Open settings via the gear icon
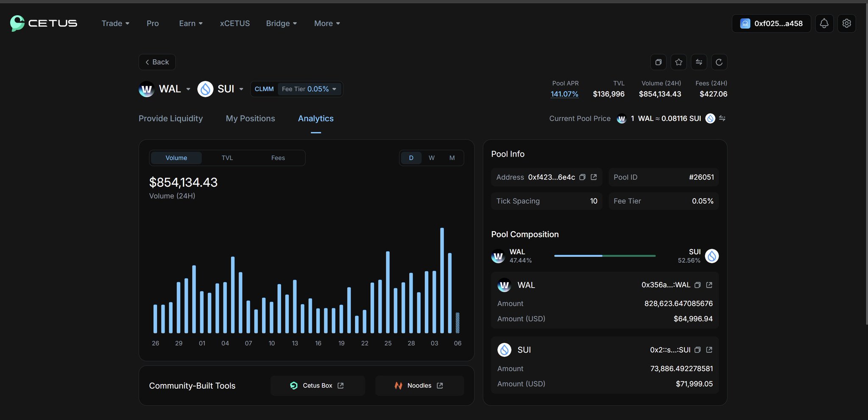 pyautogui.click(x=846, y=23)
